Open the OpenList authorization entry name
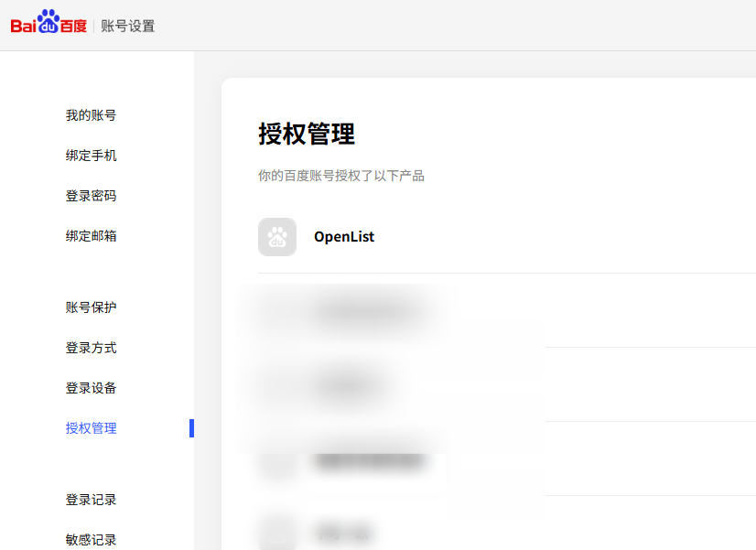This screenshot has height=550, width=756. tap(344, 237)
